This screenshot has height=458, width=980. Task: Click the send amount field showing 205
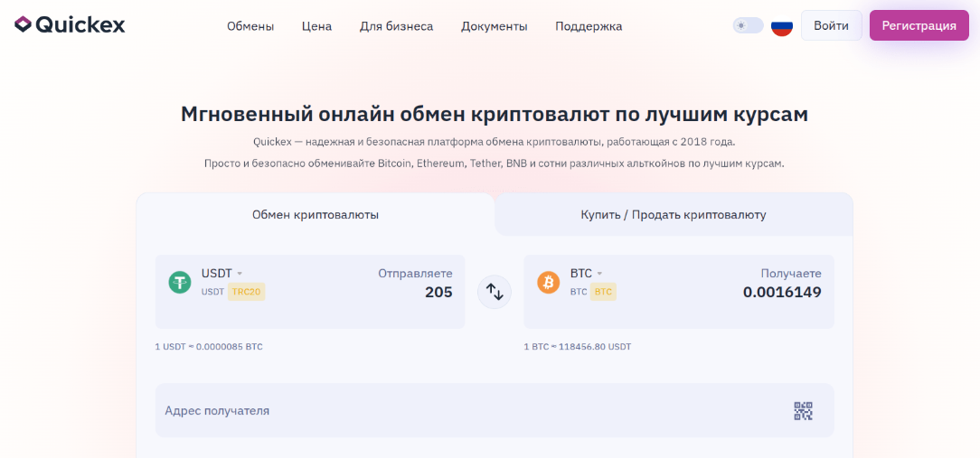pos(438,293)
